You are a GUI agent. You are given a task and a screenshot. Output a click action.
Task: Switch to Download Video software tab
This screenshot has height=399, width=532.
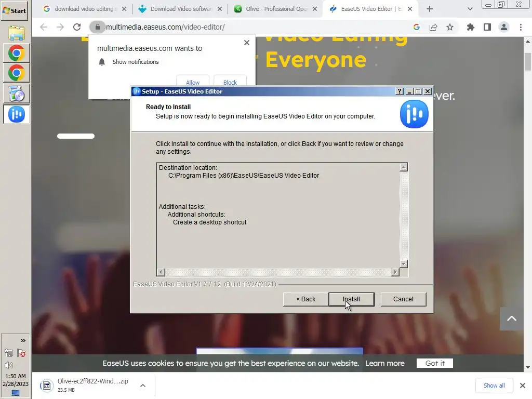[181, 9]
